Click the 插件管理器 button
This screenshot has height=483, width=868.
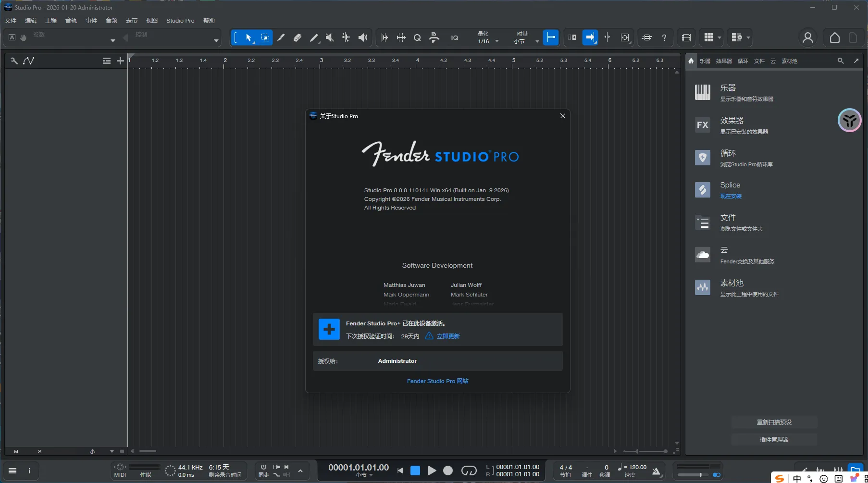(x=774, y=439)
